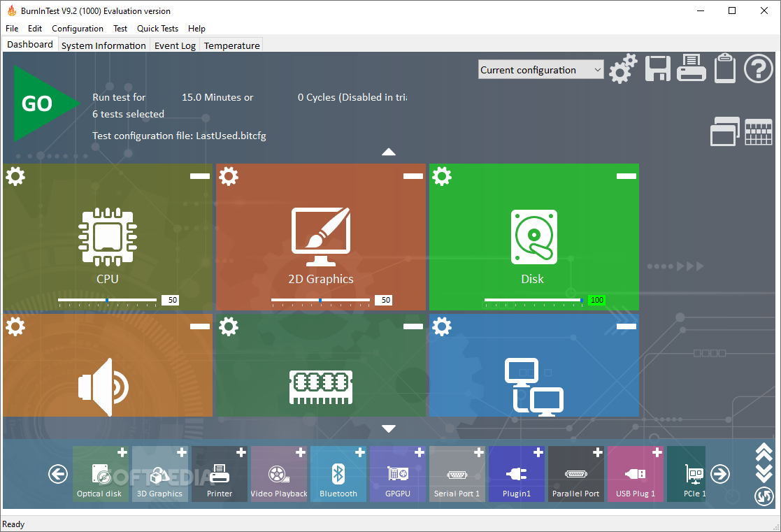Add the Serial Port 1 test
This screenshot has height=532, width=781.
[479, 452]
